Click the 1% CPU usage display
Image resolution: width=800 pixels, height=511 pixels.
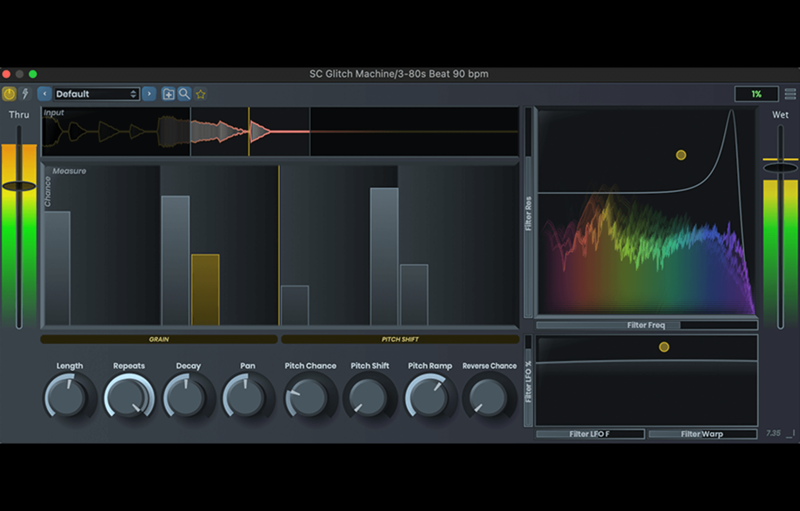coord(756,94)
